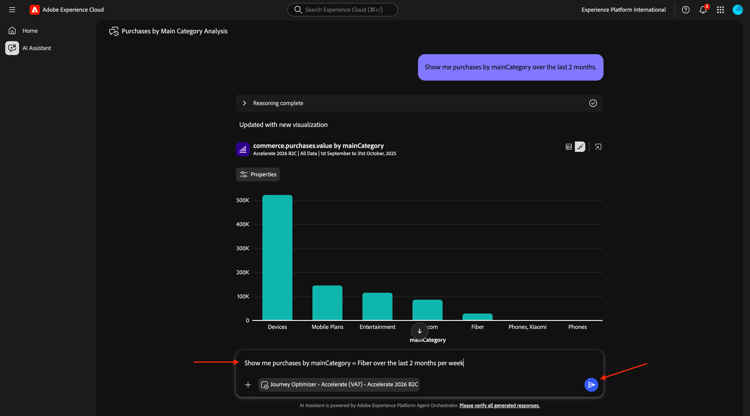Open the hamburger navigation menu
The height and width of the screenshot is (416, 750).
pyautogui.click(x=12, y=10)
